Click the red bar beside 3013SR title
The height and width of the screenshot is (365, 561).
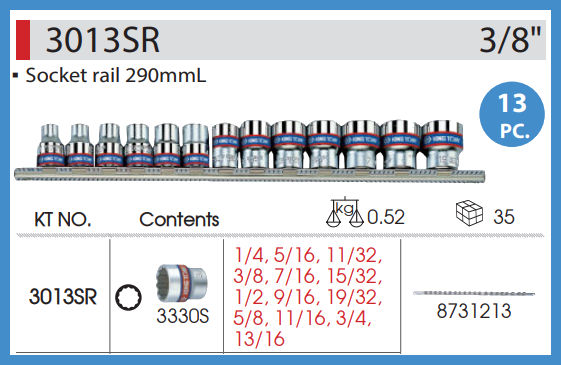point(23,40)
